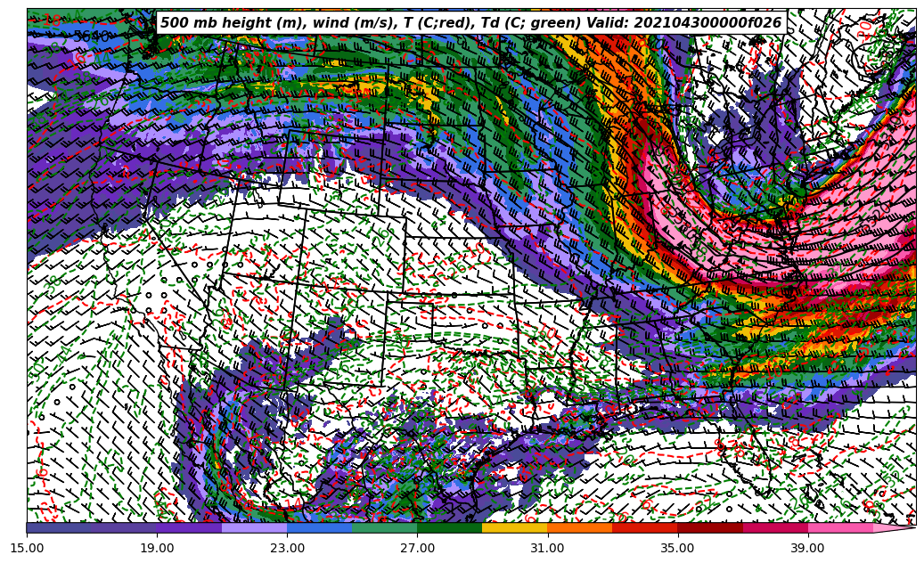924x563 pixels.
Task: Select the 23.00 tick label
Action: coord(288,548)
